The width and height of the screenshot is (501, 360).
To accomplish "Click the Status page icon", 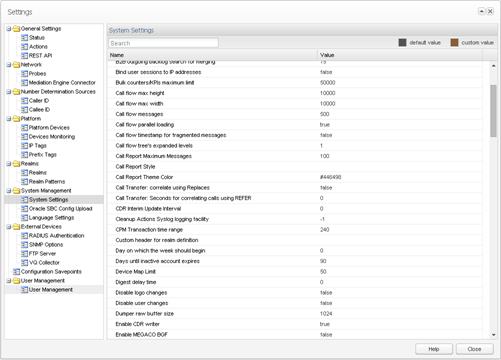I will point(24,38).
